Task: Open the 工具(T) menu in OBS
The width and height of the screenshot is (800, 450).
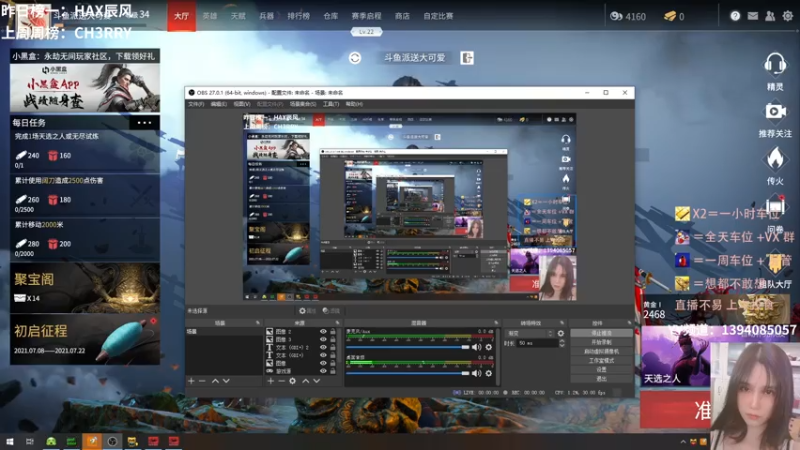Action: tap(331, 104)
